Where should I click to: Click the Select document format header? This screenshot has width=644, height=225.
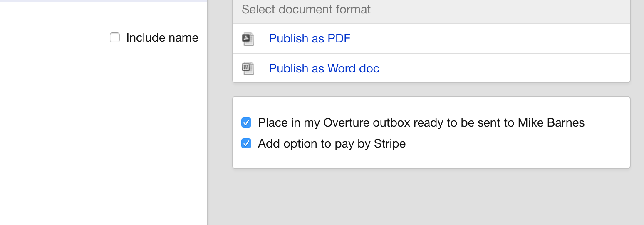(x=431, y=10)
